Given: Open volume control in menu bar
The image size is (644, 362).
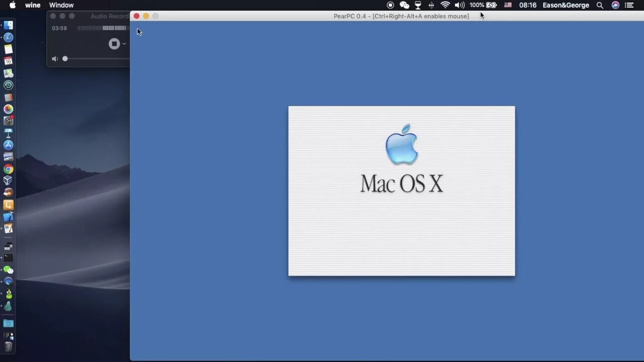Looking at the screenshot, I should click(459, 5).
